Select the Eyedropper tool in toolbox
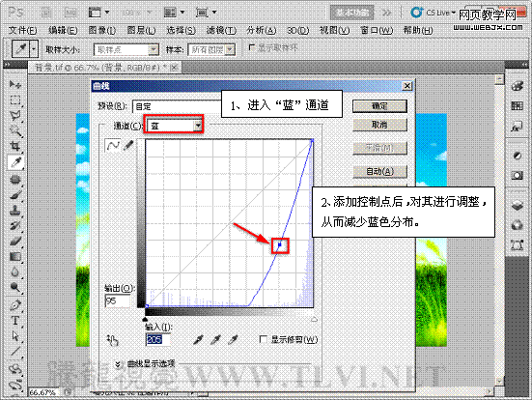Image resolution: width=532 pixels, height=400 pixels. pos(15,162)
